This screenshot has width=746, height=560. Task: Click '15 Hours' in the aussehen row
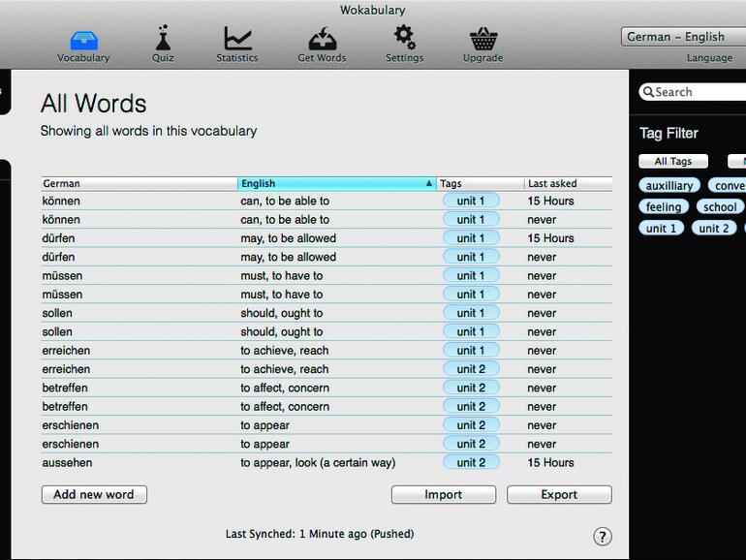[550, 462]
